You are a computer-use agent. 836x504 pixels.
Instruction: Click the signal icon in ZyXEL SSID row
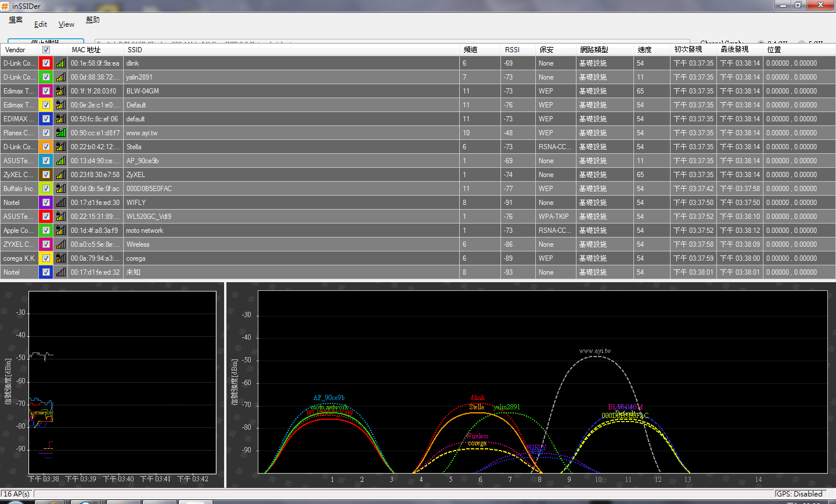pos(60,175)
